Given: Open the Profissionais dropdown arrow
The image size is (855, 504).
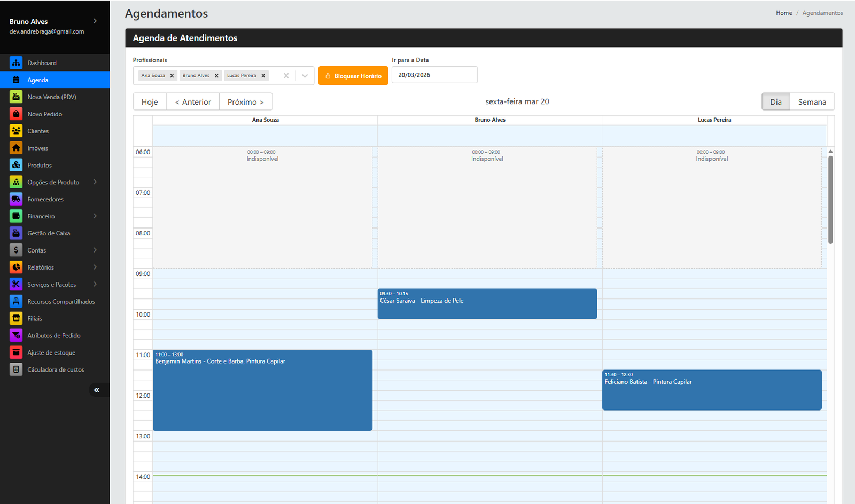Looking at the screenshot, I should [305, 76].
